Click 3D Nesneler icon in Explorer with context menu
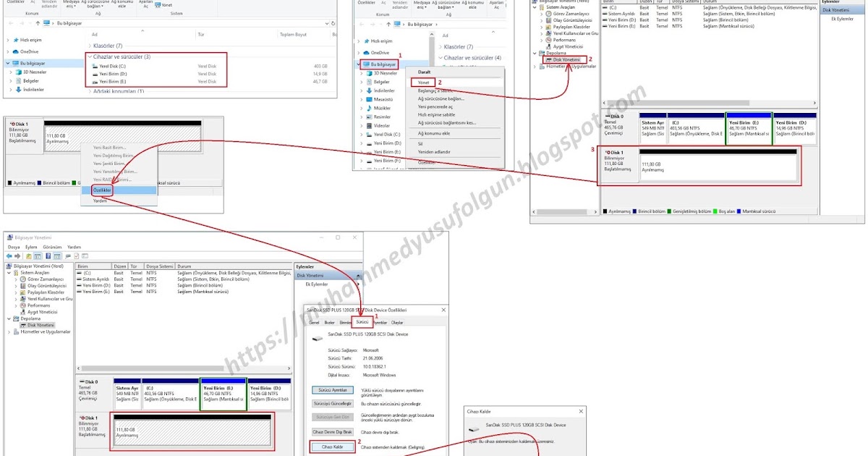 (369, 73)
